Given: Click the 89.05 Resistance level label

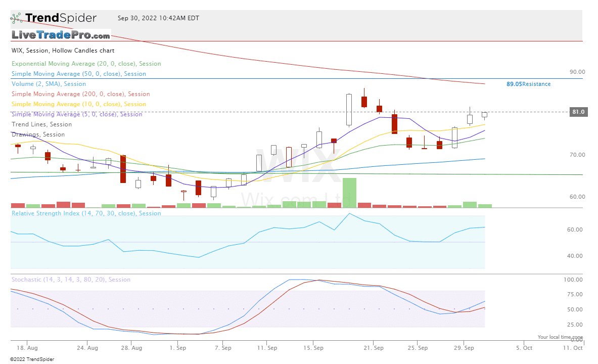Looking at the screenshot, I should [528, 84].
